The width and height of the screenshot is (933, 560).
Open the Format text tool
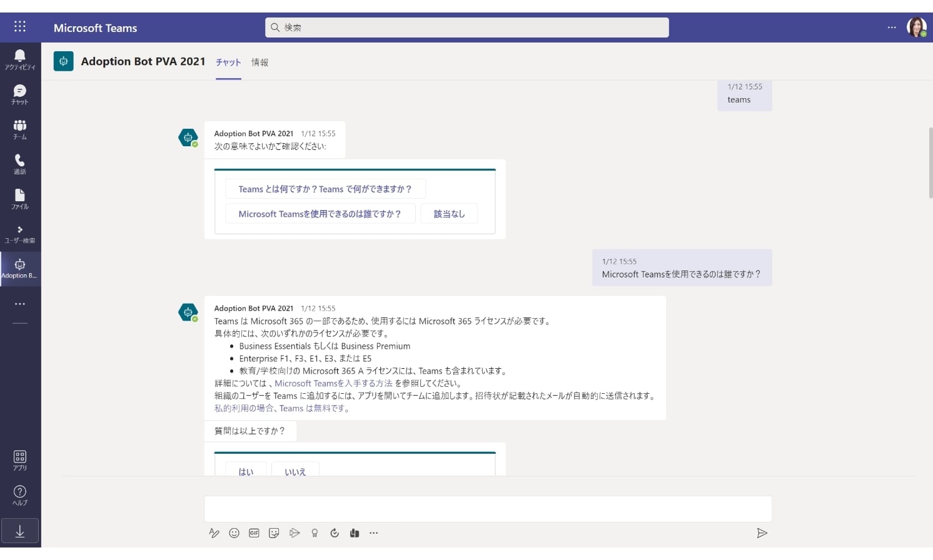[x=214, y=533]
